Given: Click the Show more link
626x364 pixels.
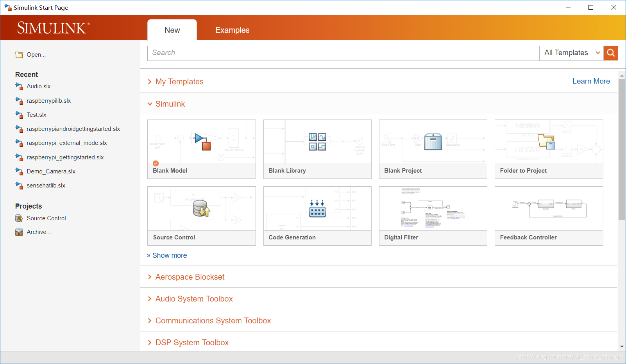Looking at the screenshot, I should point(169,255).
